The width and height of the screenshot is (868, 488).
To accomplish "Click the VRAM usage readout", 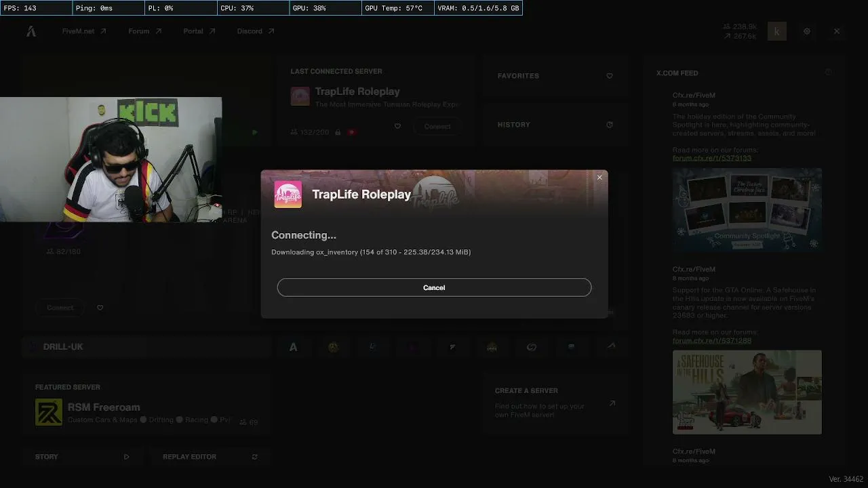I will [x=479, y=8].
